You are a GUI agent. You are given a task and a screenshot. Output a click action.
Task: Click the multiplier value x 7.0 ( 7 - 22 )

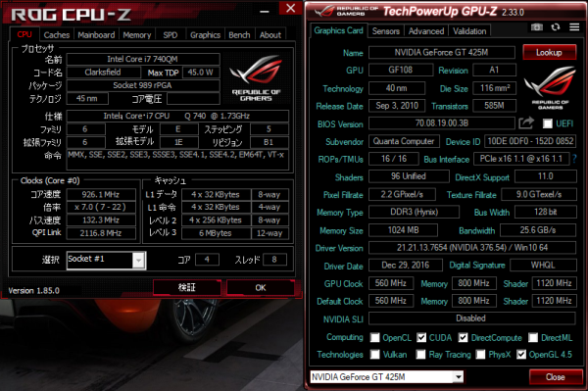[101, 207]
